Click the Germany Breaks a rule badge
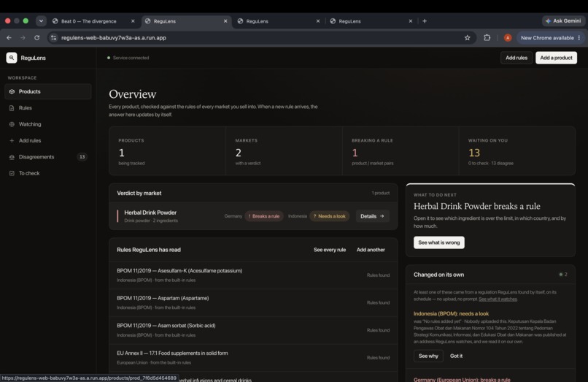Viewport: 588px width, 382px height. click(x=264, y=216)
